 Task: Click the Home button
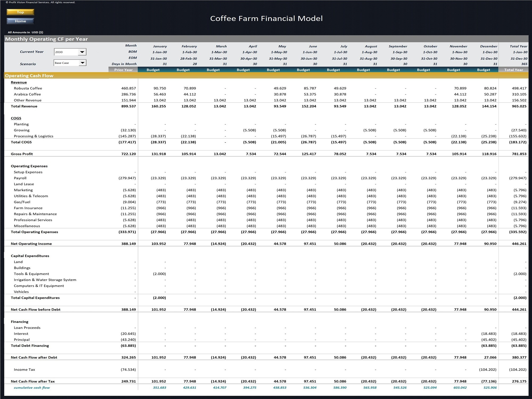(20, 21)
